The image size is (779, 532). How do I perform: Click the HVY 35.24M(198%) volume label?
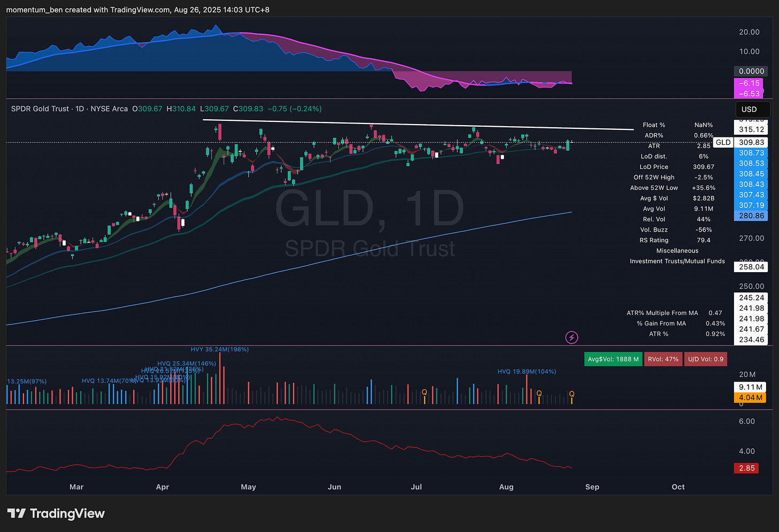219,349
